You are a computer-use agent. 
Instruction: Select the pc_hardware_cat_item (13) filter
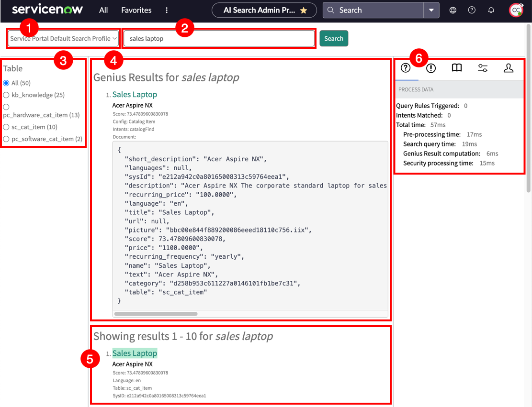tap(6, 107)
